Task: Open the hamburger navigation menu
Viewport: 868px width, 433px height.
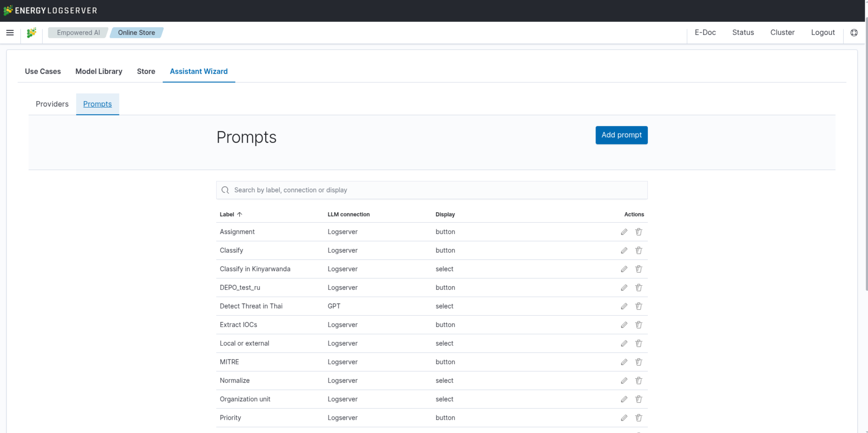Action: coord(10,33)
